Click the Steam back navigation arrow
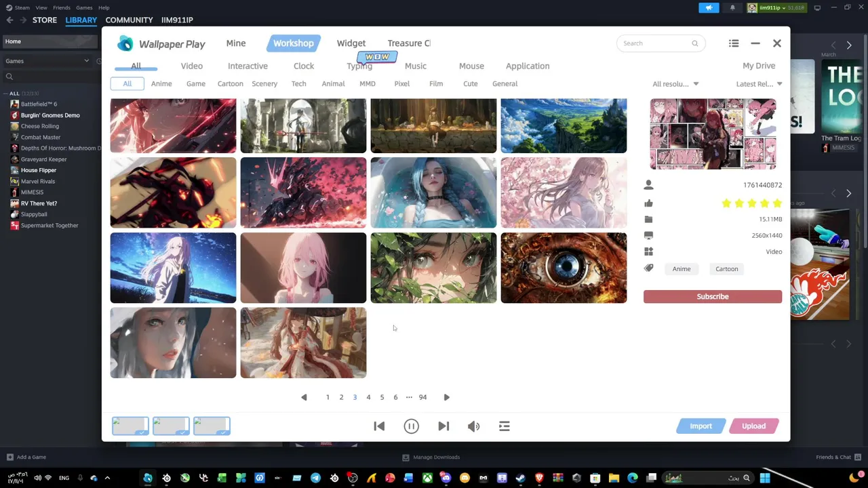Image resolution: width=868 pixels, height=488 pixels. click(9, 20)
